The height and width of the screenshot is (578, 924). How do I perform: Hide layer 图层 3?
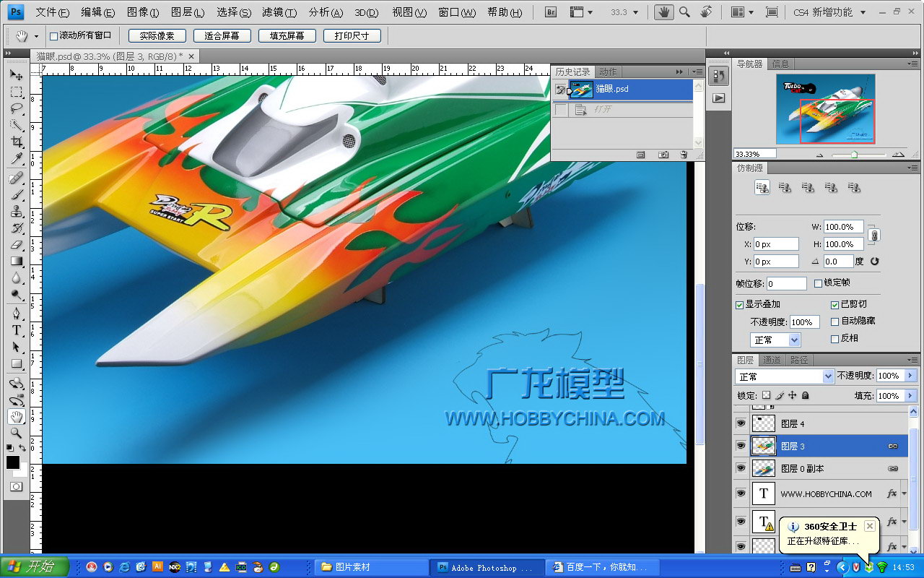coord(741,446)
